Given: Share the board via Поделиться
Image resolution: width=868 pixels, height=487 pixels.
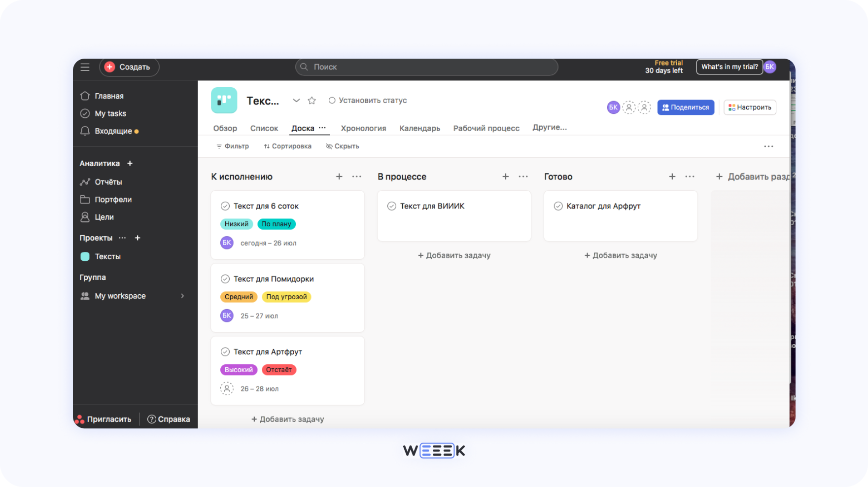Looking at the screenshot, I should click(686, 107).
